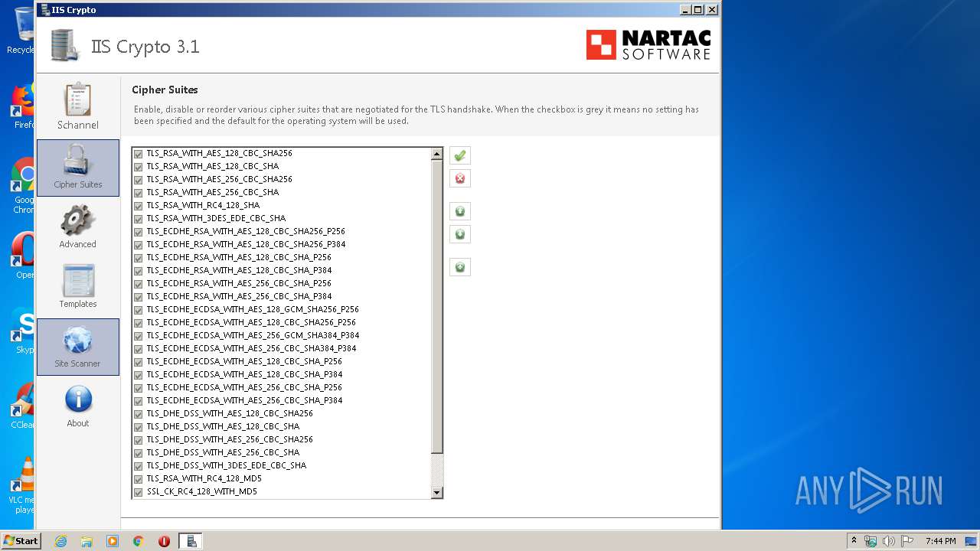Select TLS_ECDHE_ECDSA_WITH_AES_128_CBC_SHA256_P256 row text
The image size is (980, 551).
[x=251, y=322]
